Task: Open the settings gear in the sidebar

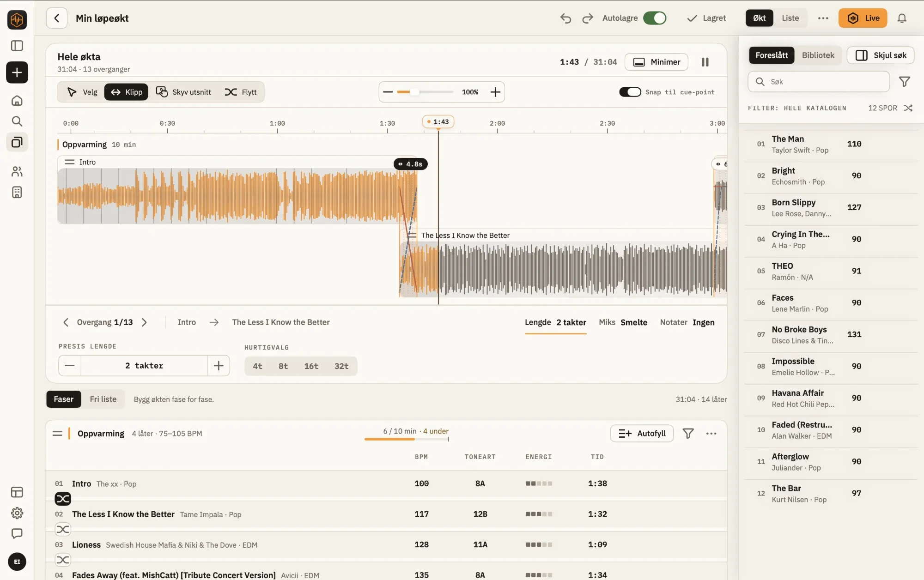Action: coord(17,513)
